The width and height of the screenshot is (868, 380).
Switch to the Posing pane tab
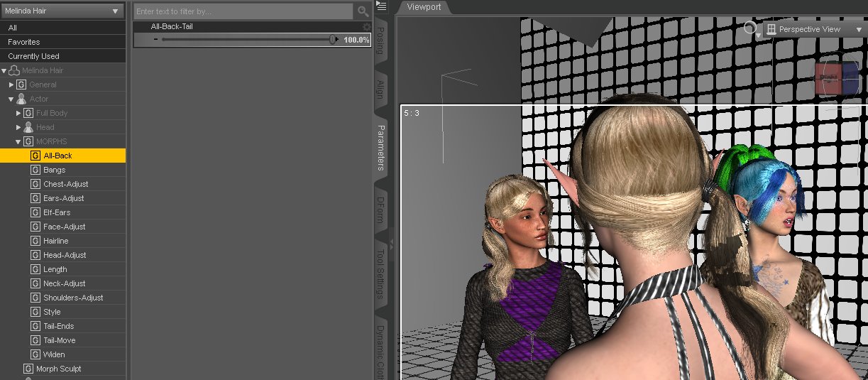(380, 40)
